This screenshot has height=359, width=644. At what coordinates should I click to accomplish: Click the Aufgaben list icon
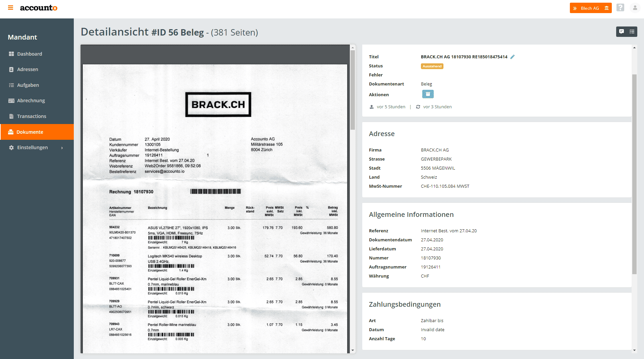click(11, 85)
